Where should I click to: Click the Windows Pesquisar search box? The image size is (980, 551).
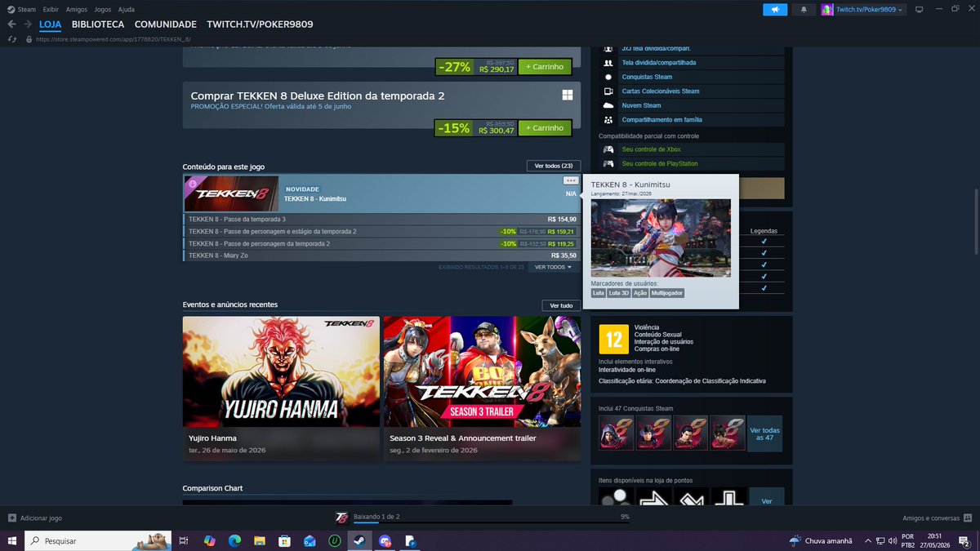[x=98, y=540]
